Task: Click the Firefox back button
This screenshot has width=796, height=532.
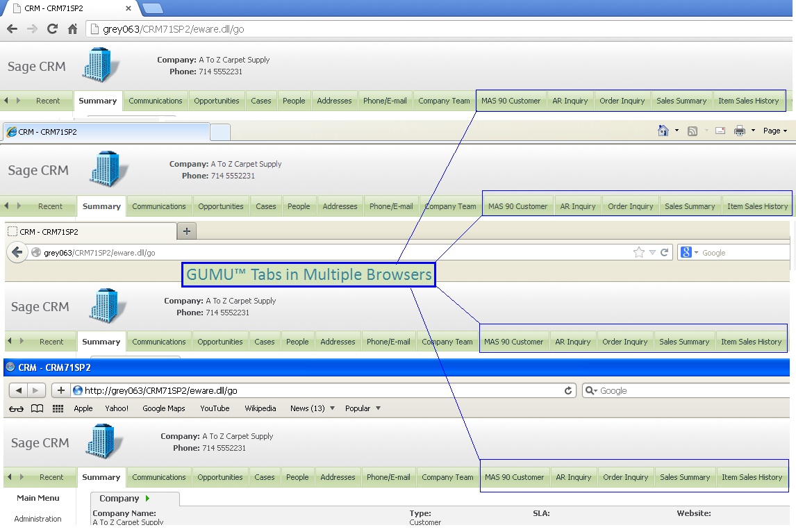Action: (17, 252)
